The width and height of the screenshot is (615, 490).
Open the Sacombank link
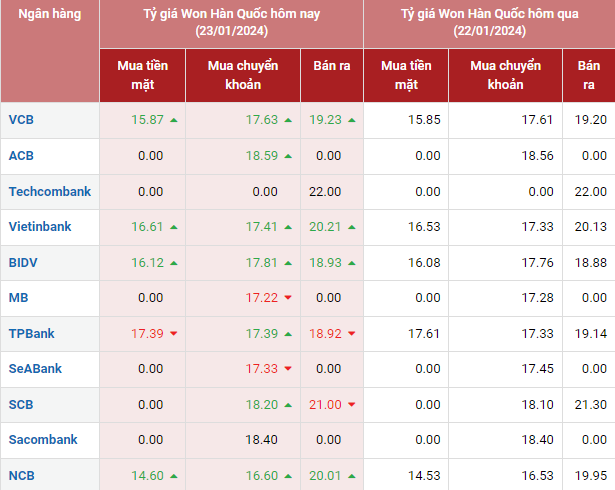42,440
